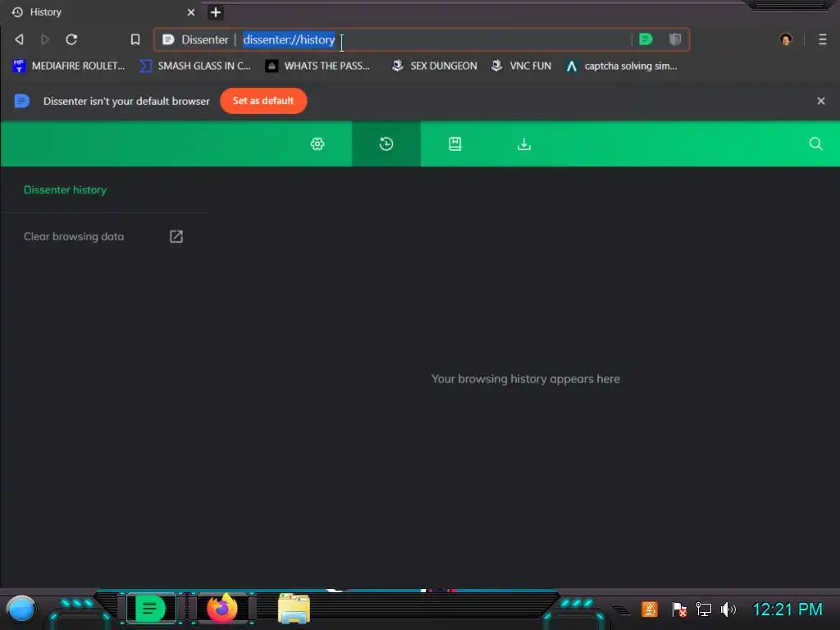Dismiss the default browser notification bar

coord(820,101)
